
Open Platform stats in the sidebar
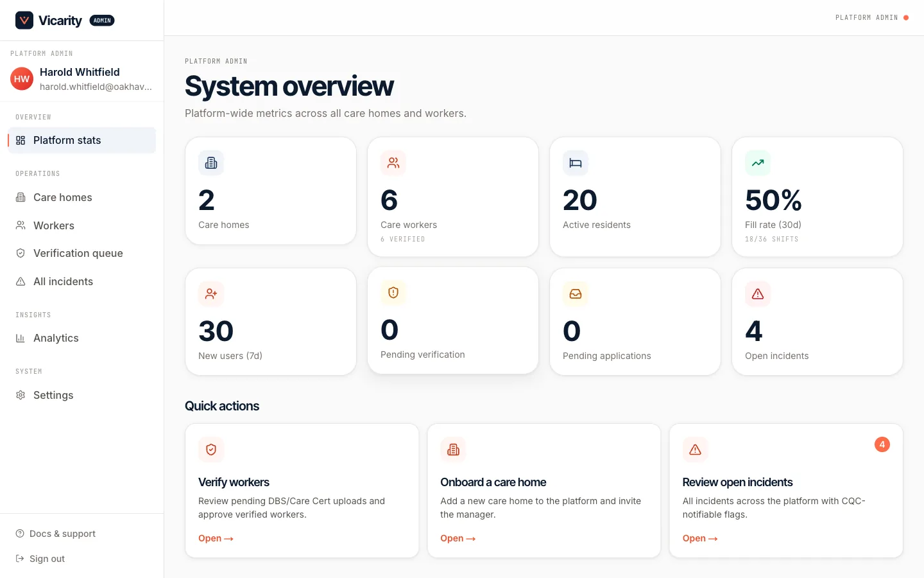[81, 140]
